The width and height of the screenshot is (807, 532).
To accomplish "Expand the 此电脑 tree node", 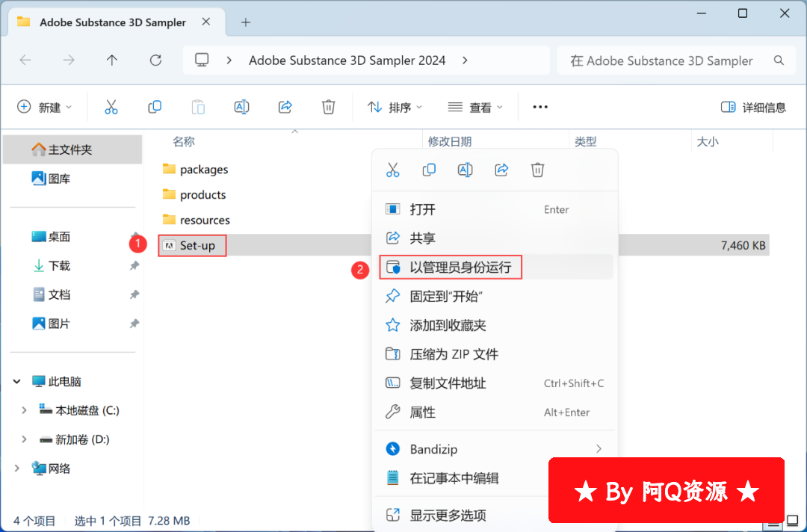I will pos(17,382).
